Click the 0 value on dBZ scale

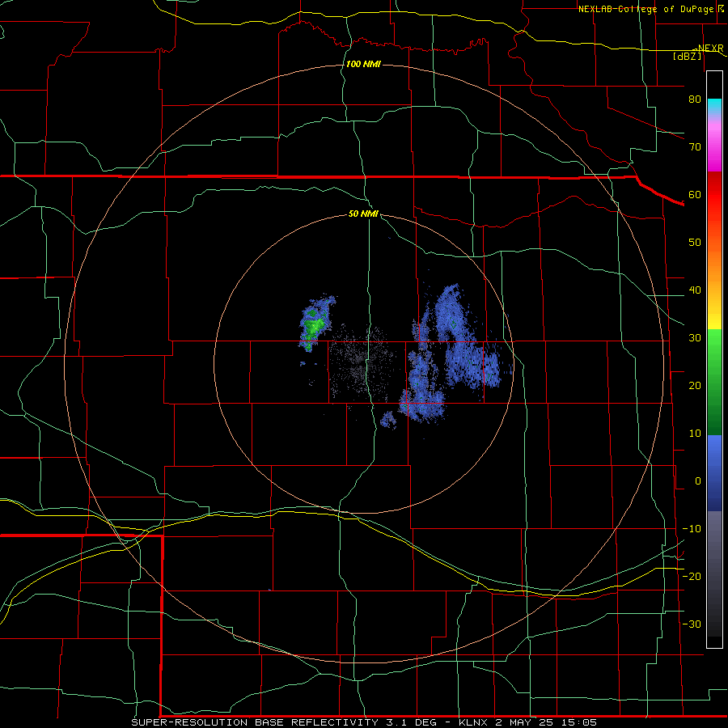(698, 481)
